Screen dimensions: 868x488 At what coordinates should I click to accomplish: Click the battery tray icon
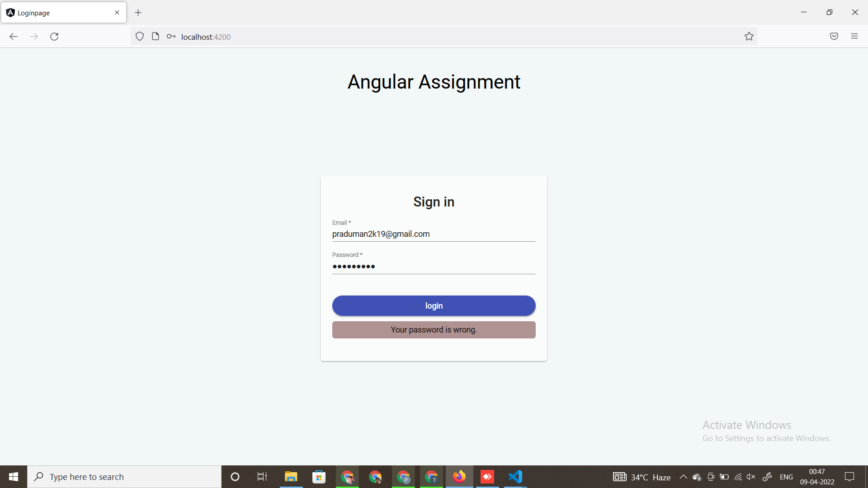(724, 477)
